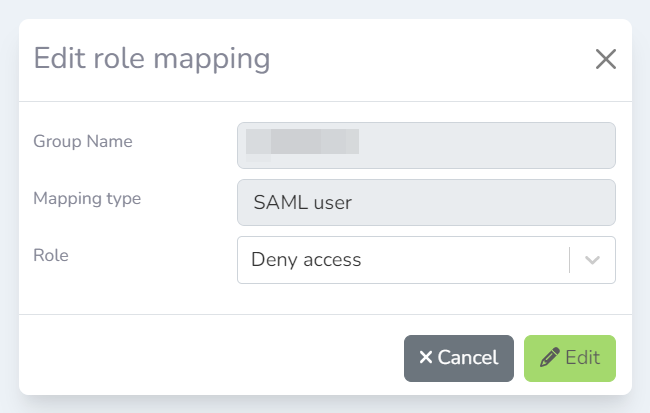Click the Deny access selected value
650x413 pixels.
pyautogui.click(x=306, y=260)
